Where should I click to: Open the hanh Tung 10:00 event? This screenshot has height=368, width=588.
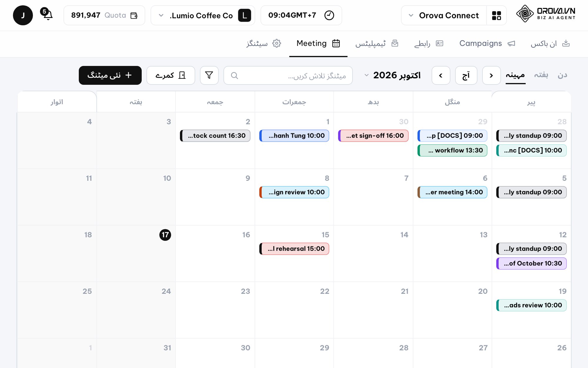coord(294,136)
